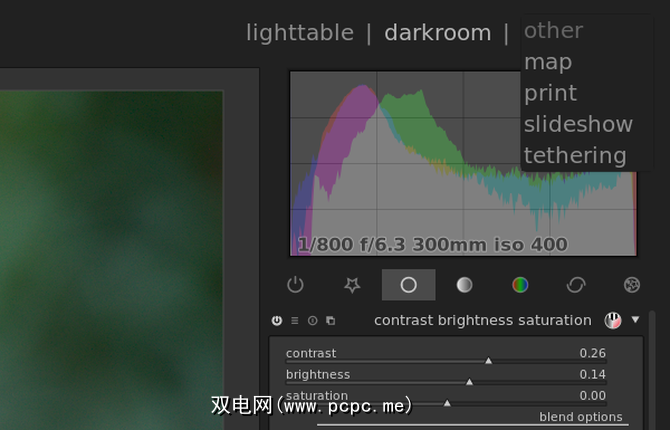Switch to lighttable view
The width and height of the screenshot is (670, 430).
tap(299, 32)
